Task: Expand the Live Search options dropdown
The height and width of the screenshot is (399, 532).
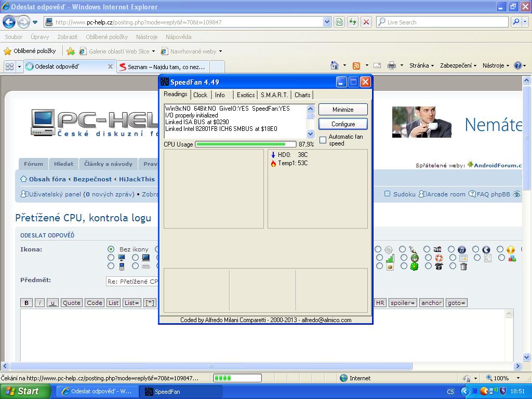Action: (525, 22)
